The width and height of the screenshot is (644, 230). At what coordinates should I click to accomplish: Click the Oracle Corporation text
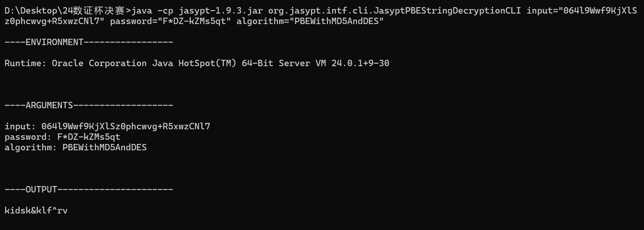pyautogui.click(x=99, y=63)
